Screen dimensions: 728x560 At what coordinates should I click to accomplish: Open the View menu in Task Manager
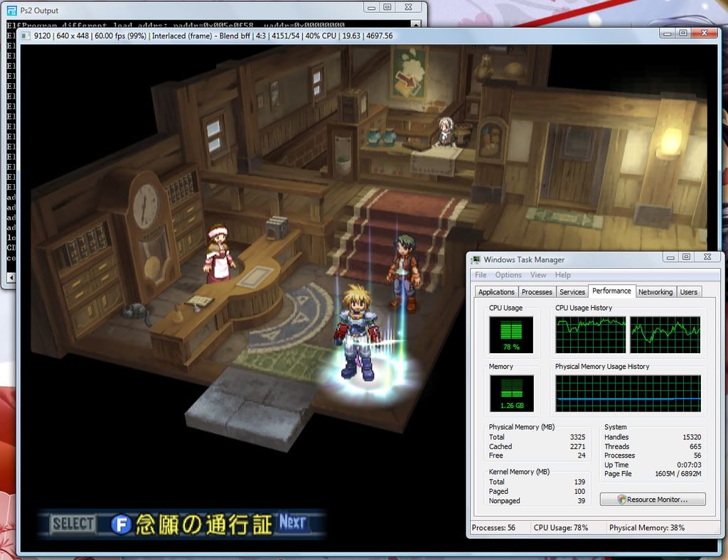coord(538,275)
